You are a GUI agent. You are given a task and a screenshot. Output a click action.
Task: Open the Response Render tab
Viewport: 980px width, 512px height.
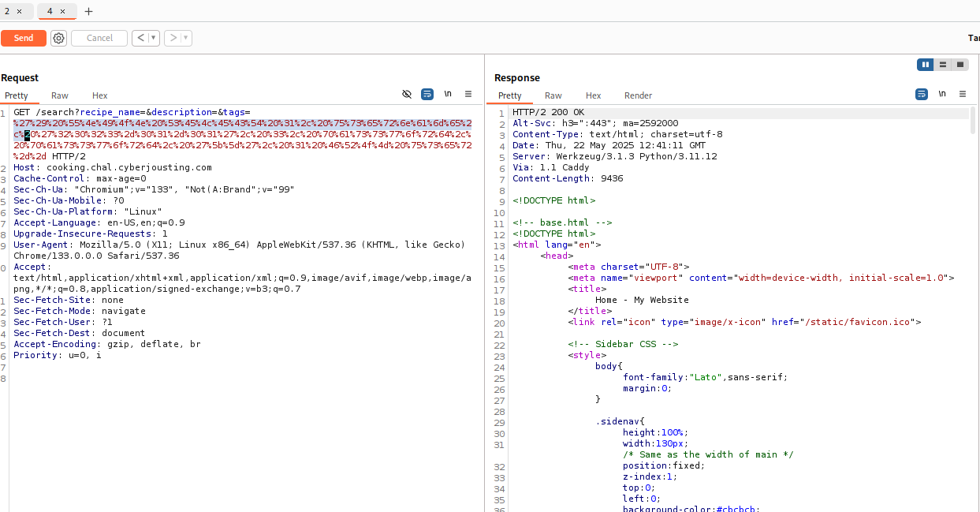[638, 95]
